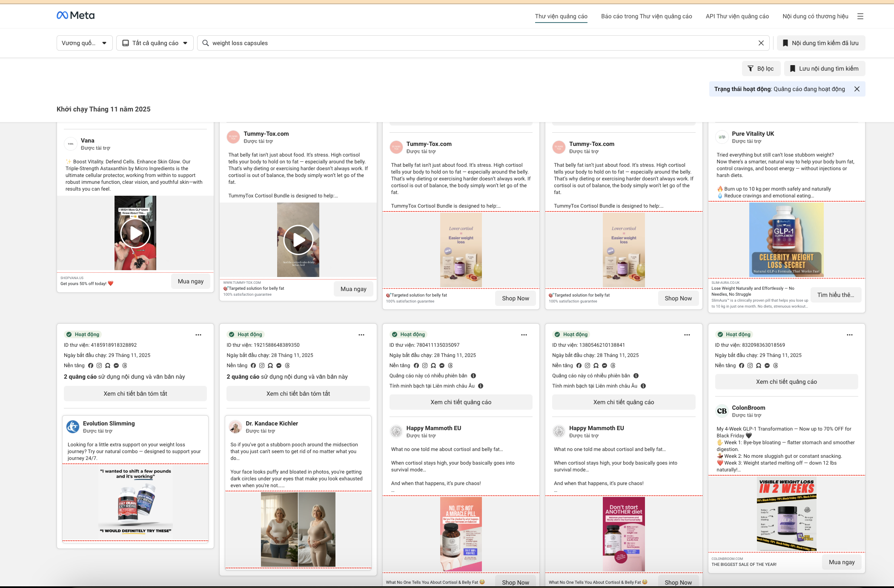Open three-dots menu on ColonBroom ad
The width and height of the screenshot is (894, 588).
pyautogui.click(x=850, y=335)
